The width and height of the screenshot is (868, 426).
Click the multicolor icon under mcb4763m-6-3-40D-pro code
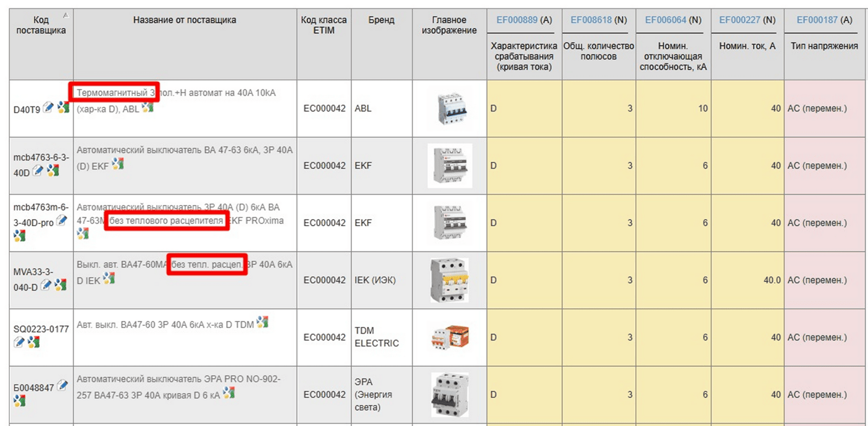[19, 235]
